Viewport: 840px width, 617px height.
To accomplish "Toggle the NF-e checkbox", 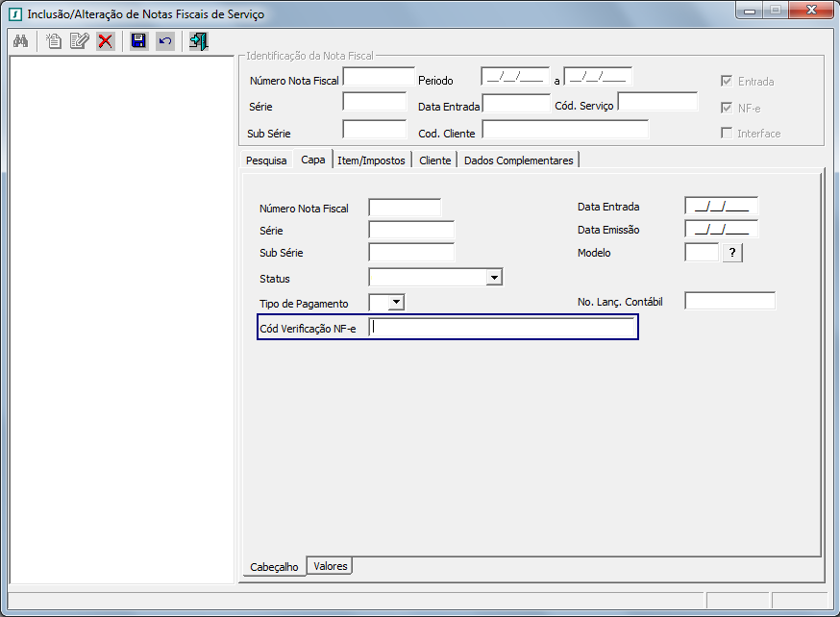I will [727, 109].
